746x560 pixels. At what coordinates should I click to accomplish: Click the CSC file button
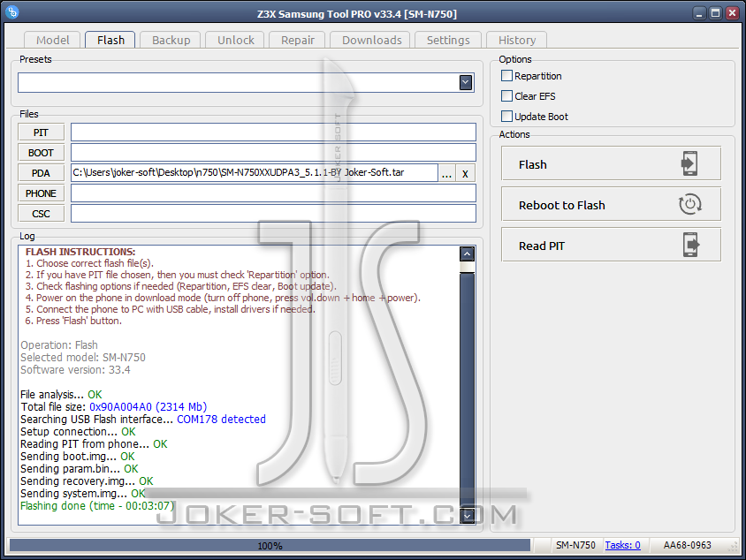(41, 214)
